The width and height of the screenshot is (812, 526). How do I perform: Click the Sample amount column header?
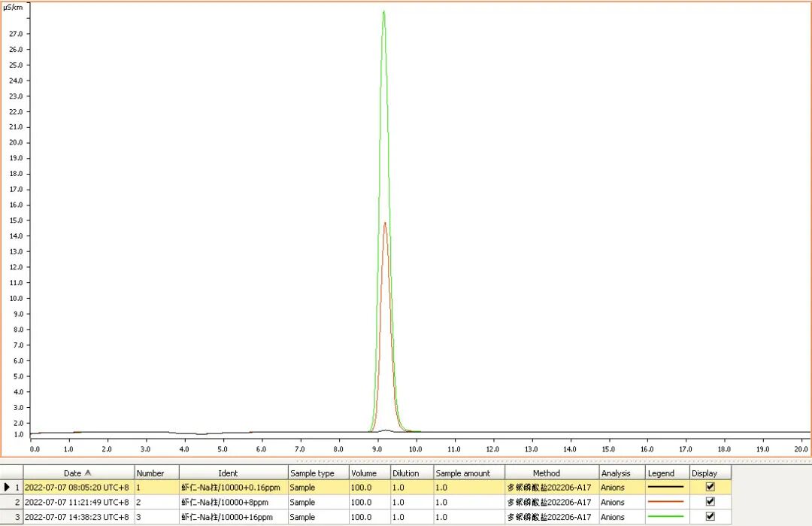coord(469,473)
